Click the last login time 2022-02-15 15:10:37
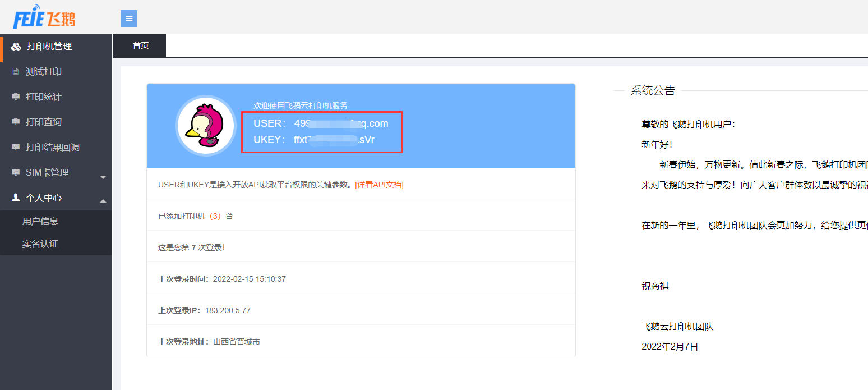Viewport: 868px width, 390px height. point(250,279)
